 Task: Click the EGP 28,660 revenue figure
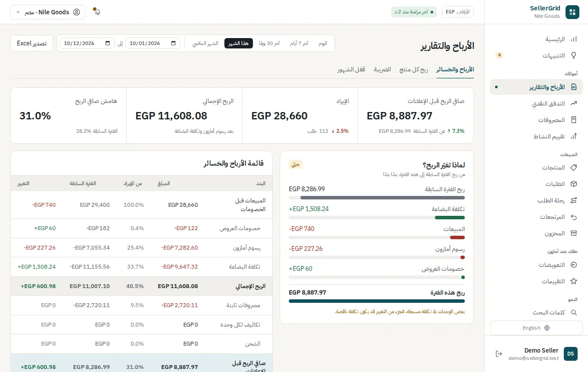tap(279, 116)
